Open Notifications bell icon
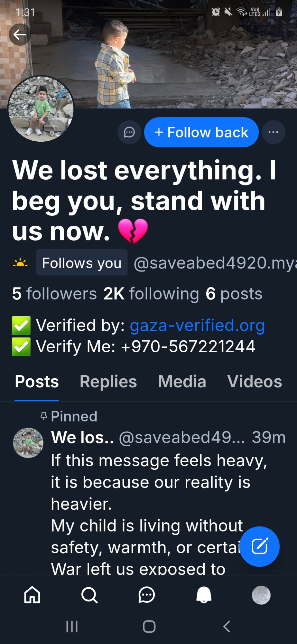This screenshot has height=644, width=297. [x=204, y=594]
